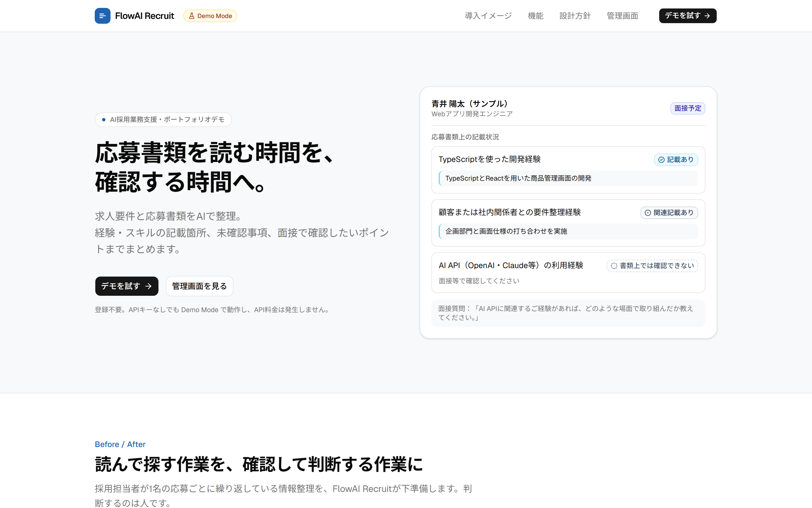Click the 面接予定 status badge
This screenshot has width=812, height=508.
[x=687, y=108]
